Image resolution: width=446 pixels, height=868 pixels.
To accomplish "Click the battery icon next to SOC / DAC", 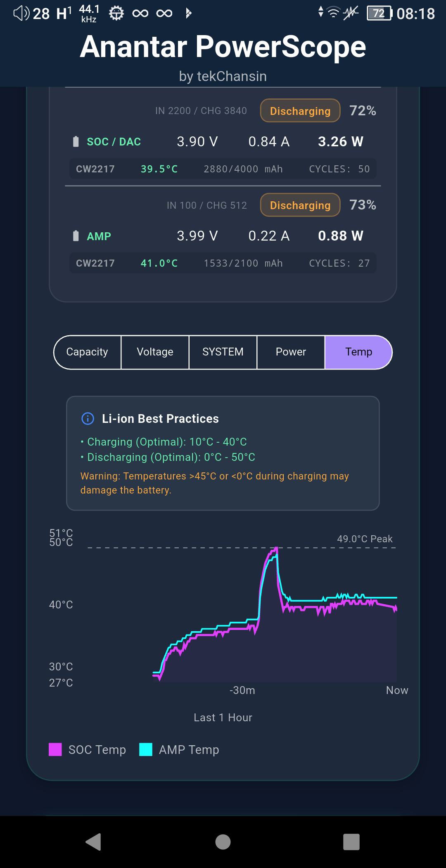I will click(x=76, y=141).
